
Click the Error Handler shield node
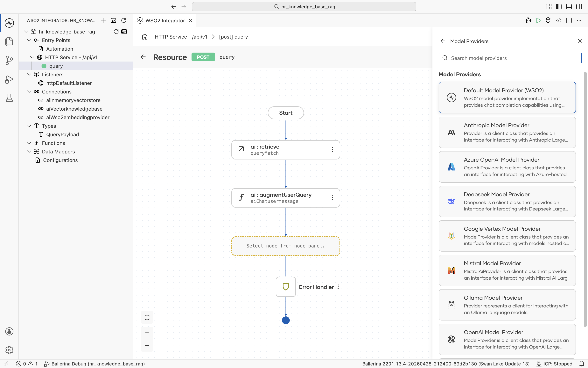coord(286,287)
